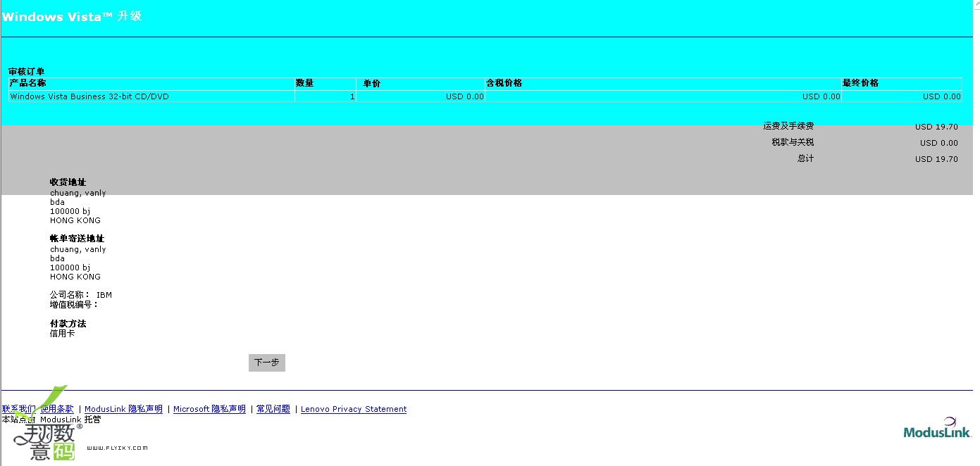Click the 下一步 (Next) button
Screen dimensions: 980x466
coord(267,363)
